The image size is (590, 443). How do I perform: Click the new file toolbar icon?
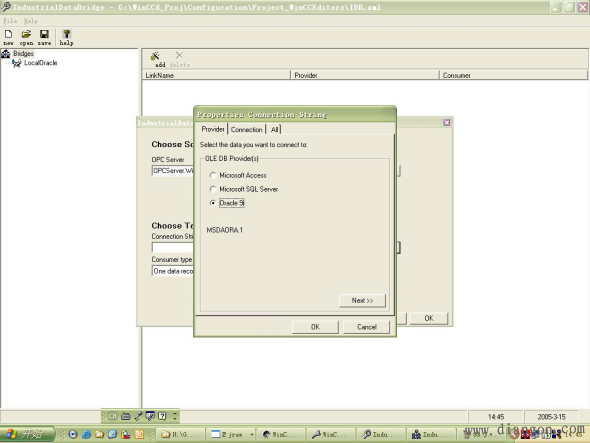tap(8, 37)
